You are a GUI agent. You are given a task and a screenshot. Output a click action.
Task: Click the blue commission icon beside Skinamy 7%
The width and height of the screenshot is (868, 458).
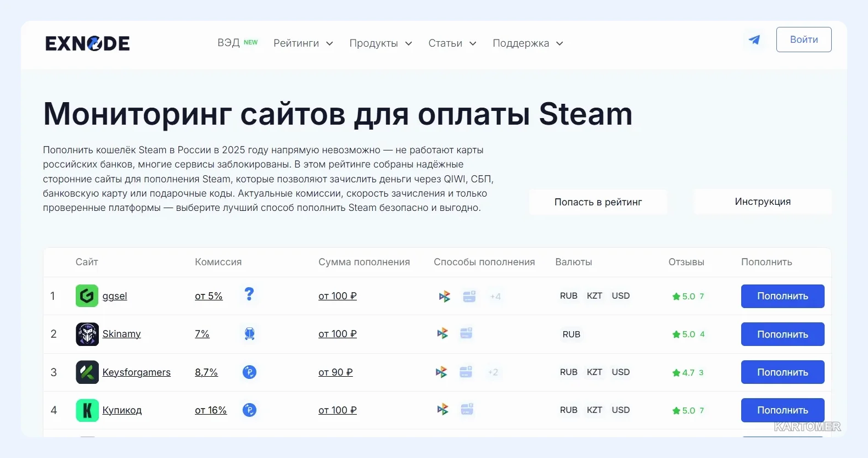249,333
